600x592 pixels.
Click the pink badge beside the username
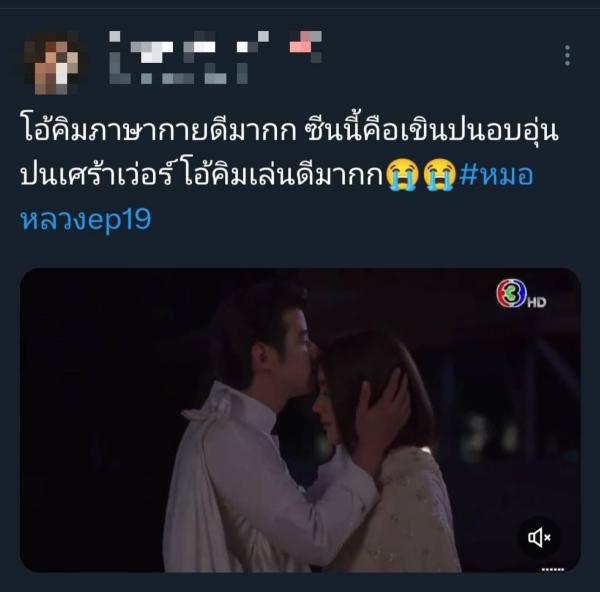(305, 46)
